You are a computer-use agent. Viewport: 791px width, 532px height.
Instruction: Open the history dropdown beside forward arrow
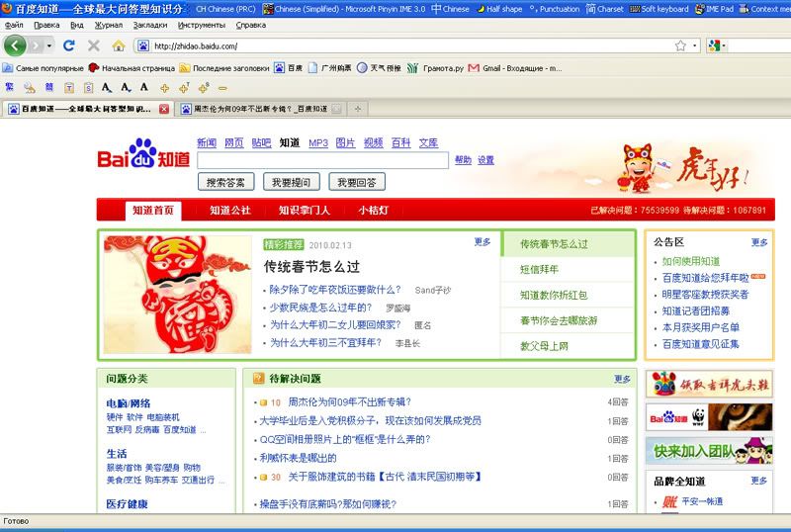48,45
